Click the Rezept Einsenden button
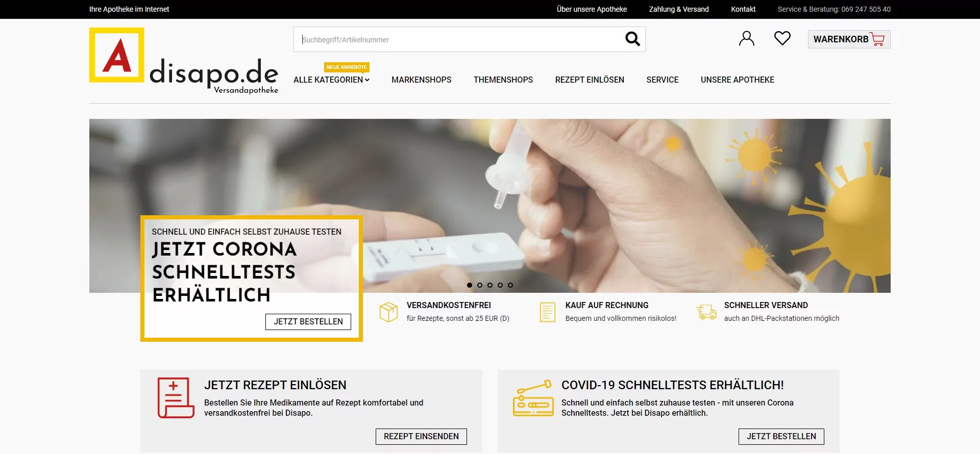 [421, 437]
